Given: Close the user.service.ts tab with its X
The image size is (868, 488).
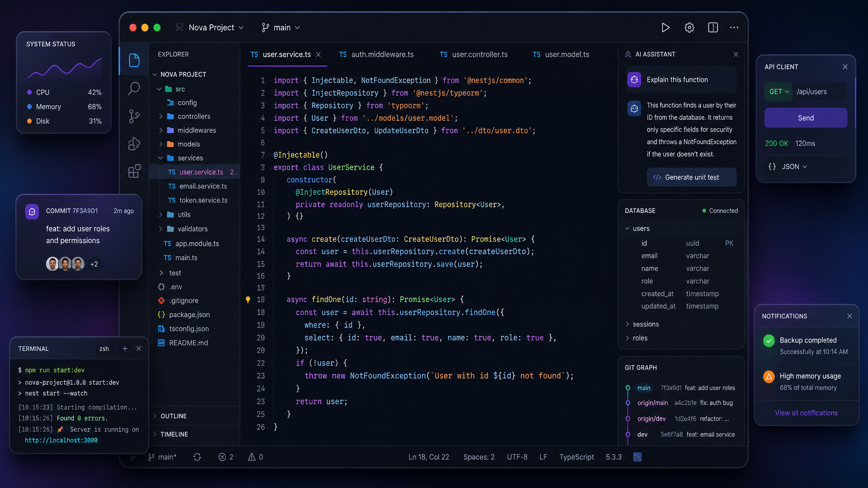Looking at the screenshot, I should [x=318, y=55].
